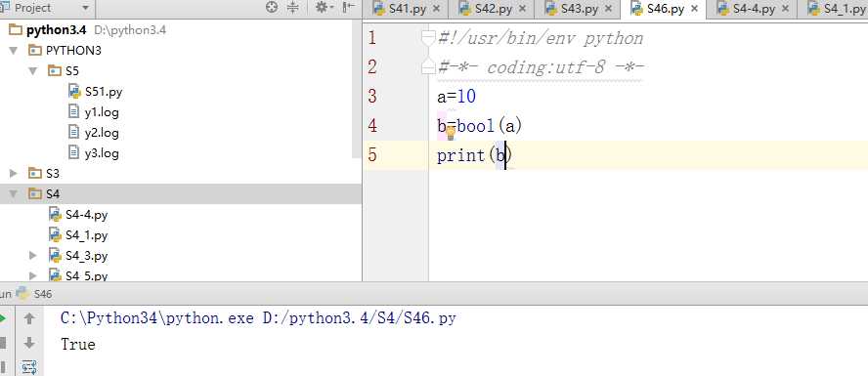Click the fold end marker at line 2

click(x=428, y=67)
